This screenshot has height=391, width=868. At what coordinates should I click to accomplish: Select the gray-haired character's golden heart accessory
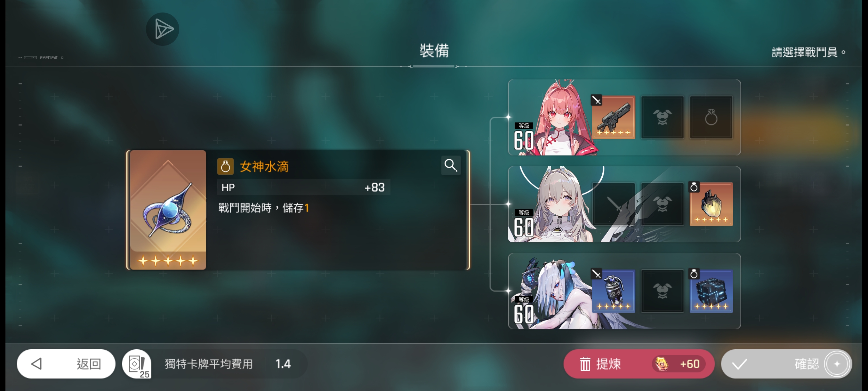pyautogui.click(x=711, y=204)
